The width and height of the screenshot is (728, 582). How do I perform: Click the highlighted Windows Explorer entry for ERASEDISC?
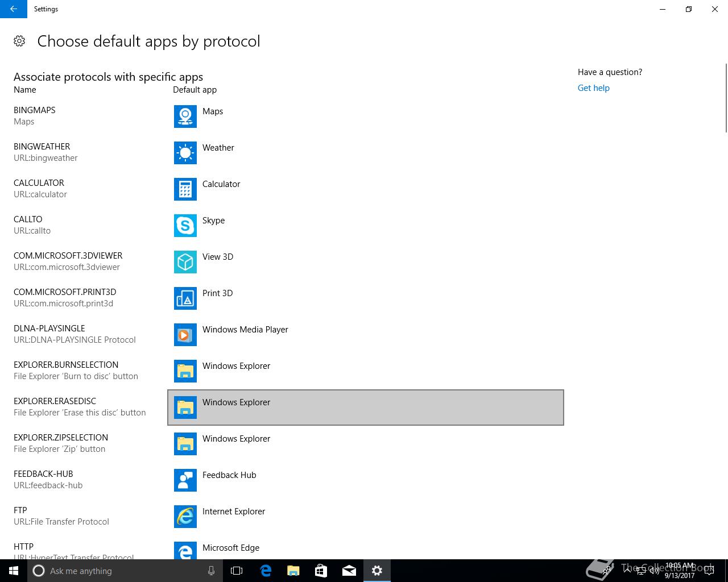(366, 408)
